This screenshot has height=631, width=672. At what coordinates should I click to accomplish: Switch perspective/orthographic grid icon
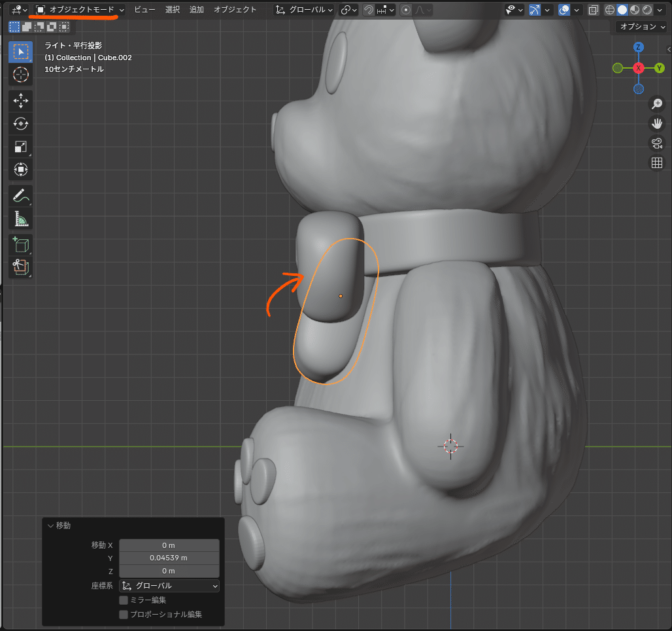pyautogui.click(x=656, y=163)
